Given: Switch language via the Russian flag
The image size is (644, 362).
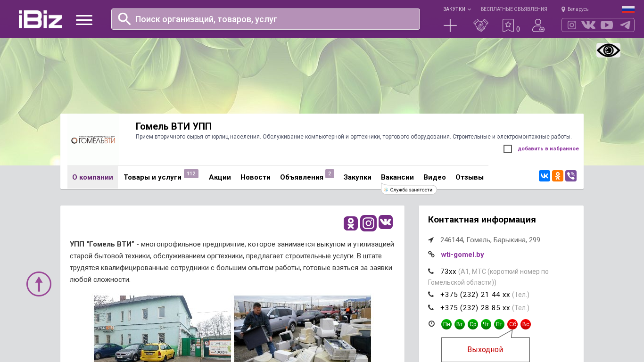Looking at the screenshot, I should (628, 9).
